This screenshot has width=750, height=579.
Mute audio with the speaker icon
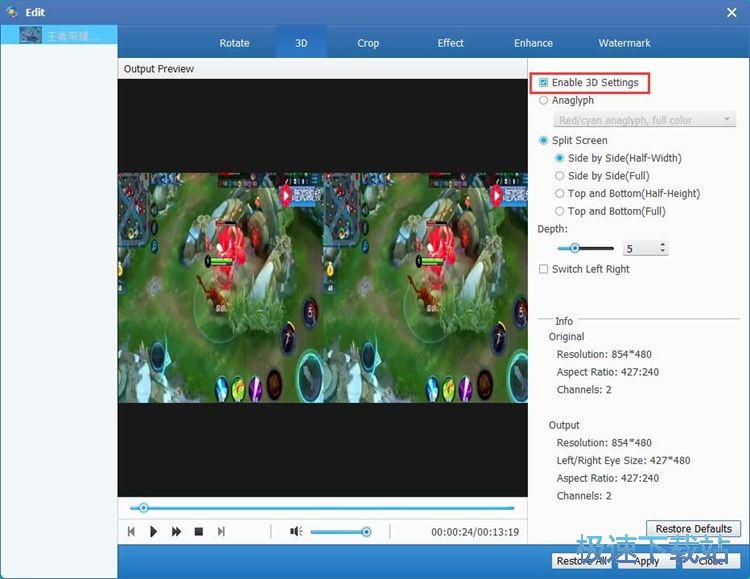pos(296,531)
